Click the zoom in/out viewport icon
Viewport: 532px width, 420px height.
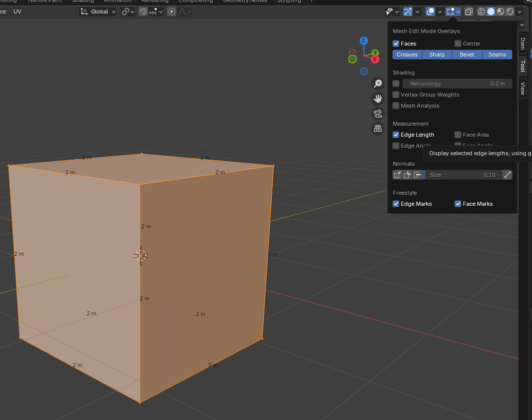(378, 84)
